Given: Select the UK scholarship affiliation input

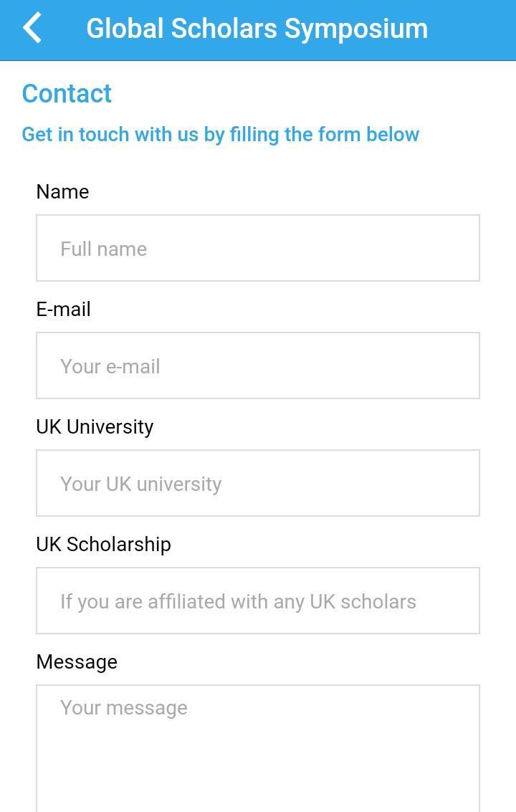Looking at the screenshot, I should tap(258, 601).
